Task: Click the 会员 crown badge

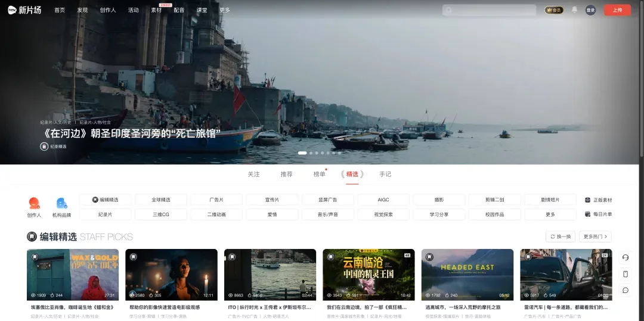Action: 553,10
